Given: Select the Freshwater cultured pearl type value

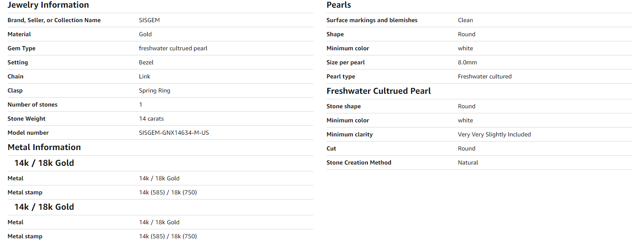Looking at the screenshot, I should pyautogui.click(x=484, y=76).
